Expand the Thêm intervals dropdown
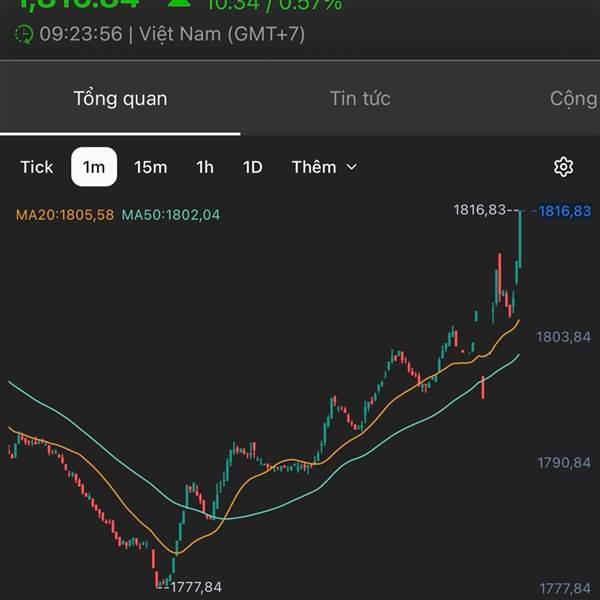Viewport: 600px width, 600px height. (x=324, y=167)
